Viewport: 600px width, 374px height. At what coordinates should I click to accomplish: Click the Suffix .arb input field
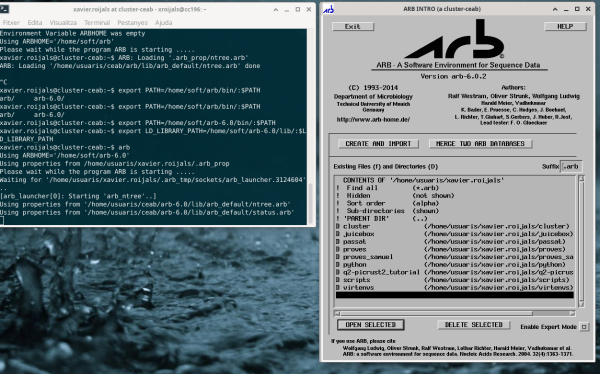click(x=571, y=167)
